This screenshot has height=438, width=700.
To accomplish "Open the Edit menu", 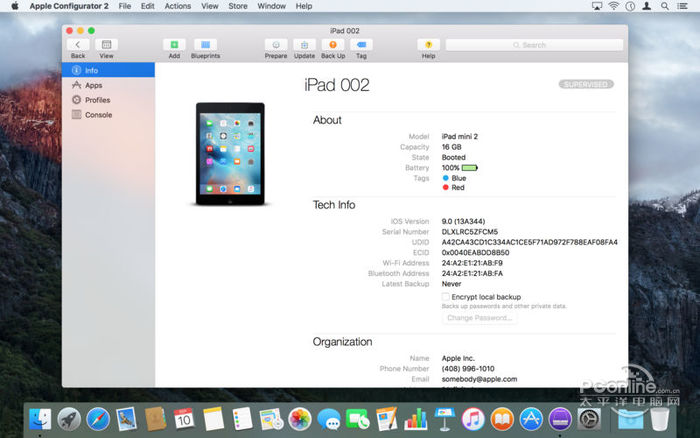I will (147, 6).
